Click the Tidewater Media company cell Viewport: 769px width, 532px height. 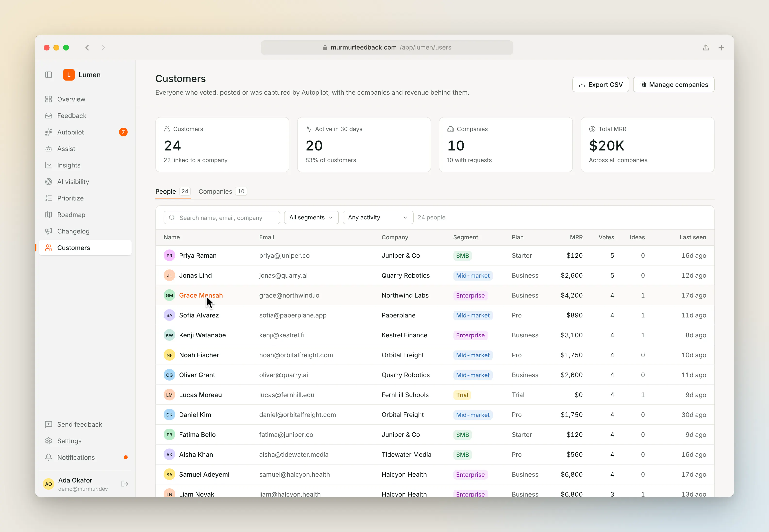pyautogui.click(x=406, y=455)
